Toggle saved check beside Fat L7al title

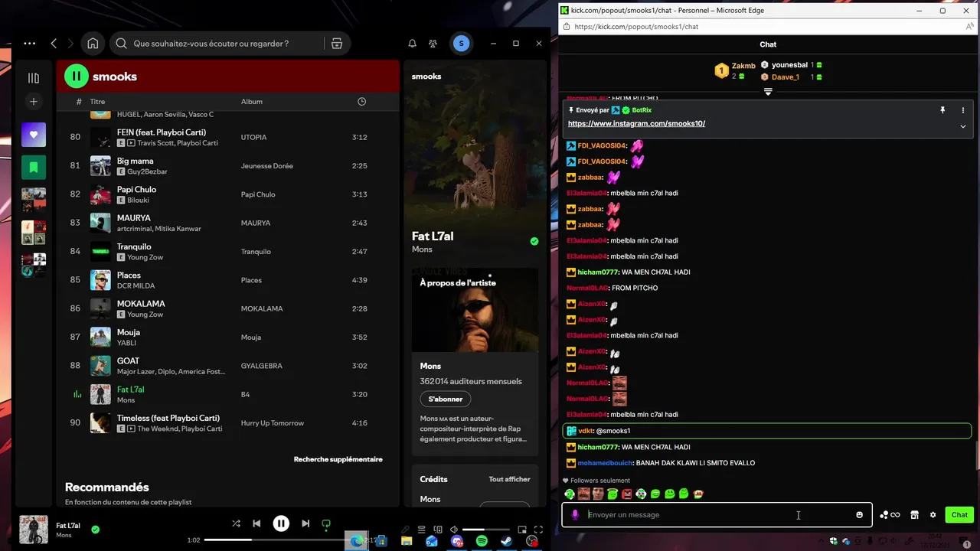[534, 241]
